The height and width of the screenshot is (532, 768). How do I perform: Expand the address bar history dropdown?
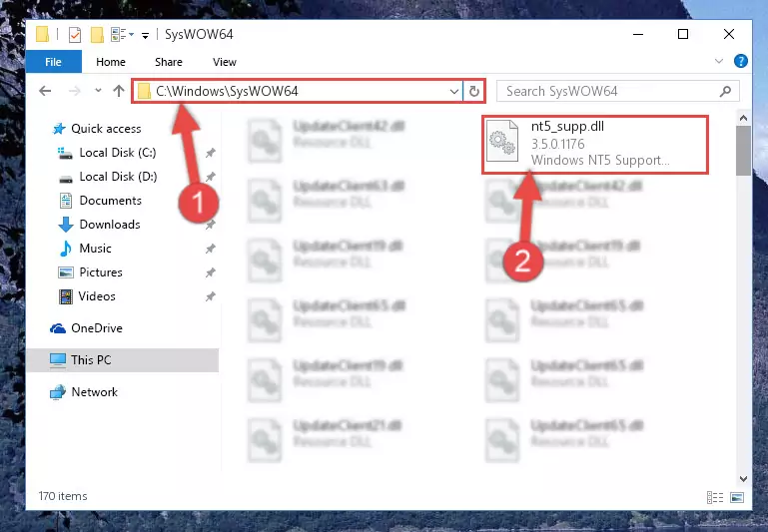454,91
